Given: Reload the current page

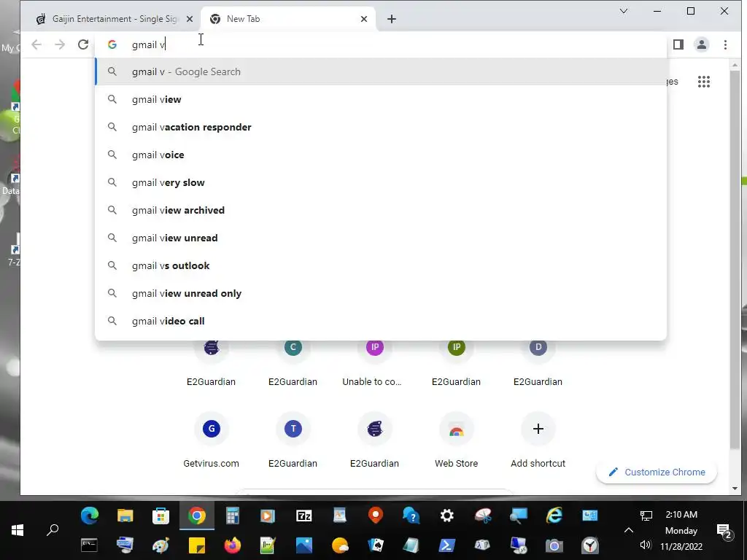Looking at the screenshot, I should click(83, 44).
